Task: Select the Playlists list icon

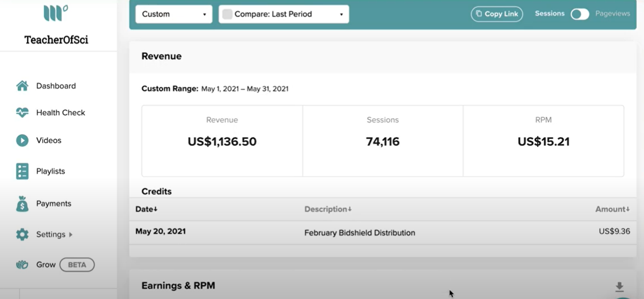Action: pyautogui.click(x=22, y=171)
